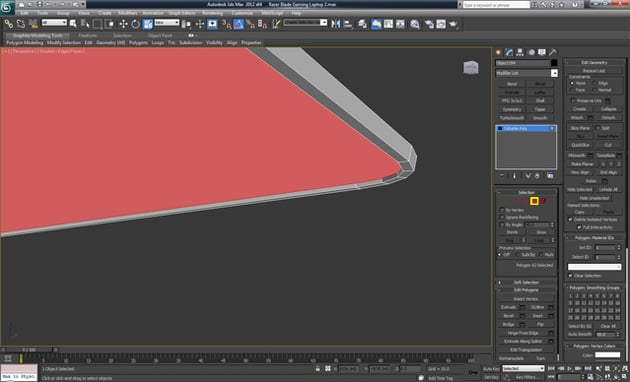The image size is (630, 382).
Task: Select Element sub-object level icon
Action: pyautogui.click(x=543, y=201)
